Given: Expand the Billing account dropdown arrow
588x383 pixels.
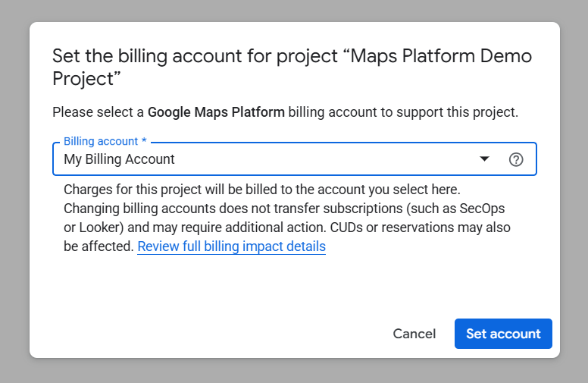Looking at the screenshot, I should (484, 159).
